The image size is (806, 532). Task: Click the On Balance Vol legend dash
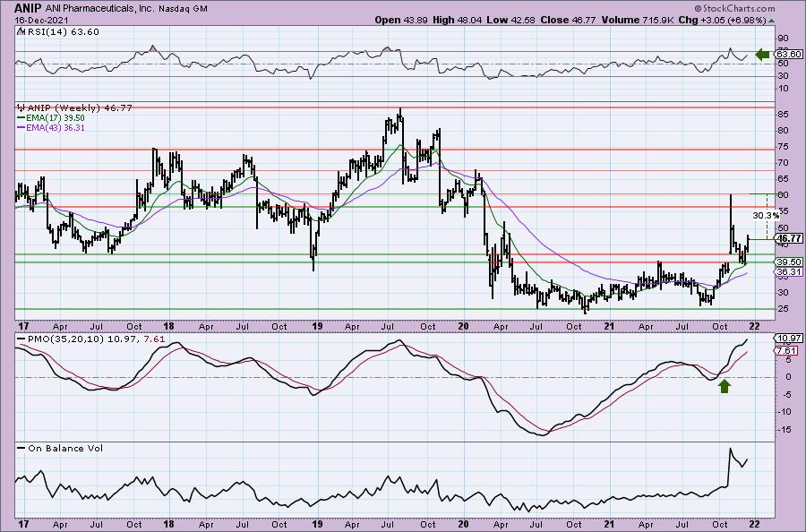[21, 448]
